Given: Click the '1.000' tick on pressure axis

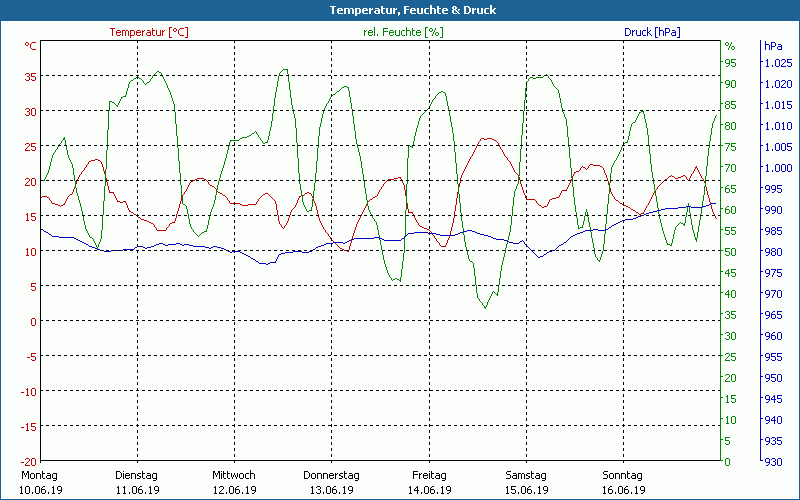Looking at the screenshot, I should coord(778,168).
